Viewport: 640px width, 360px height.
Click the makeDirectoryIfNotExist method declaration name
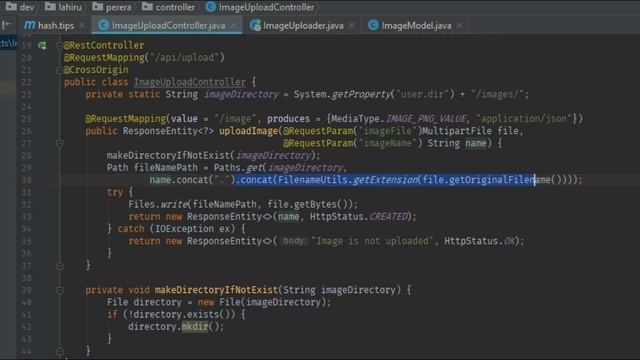[x=216, y=290]
